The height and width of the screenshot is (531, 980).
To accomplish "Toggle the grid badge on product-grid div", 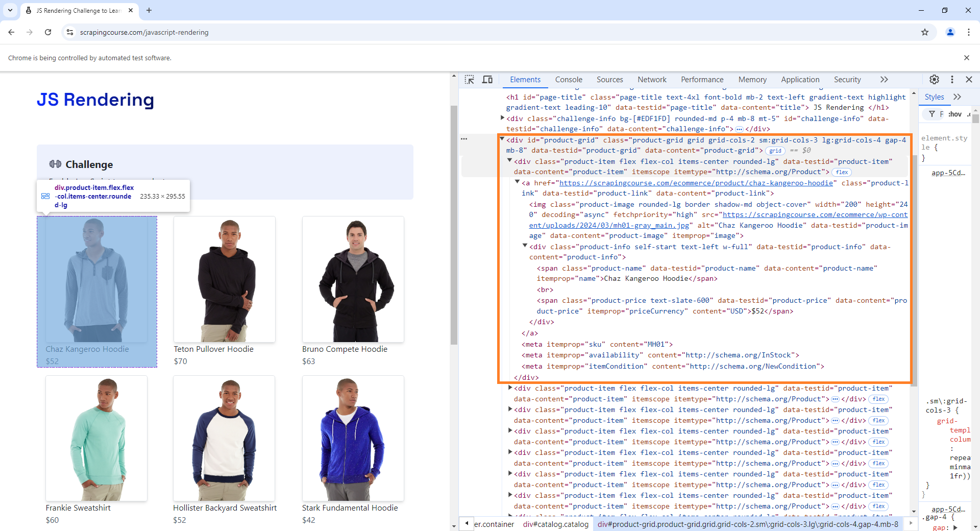I will (775, 151).
